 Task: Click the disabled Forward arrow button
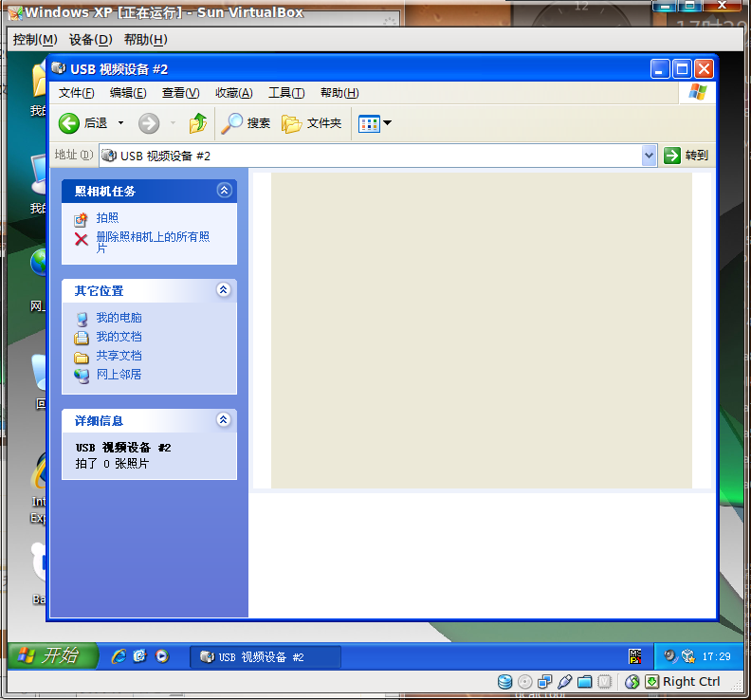click(149, 123)
